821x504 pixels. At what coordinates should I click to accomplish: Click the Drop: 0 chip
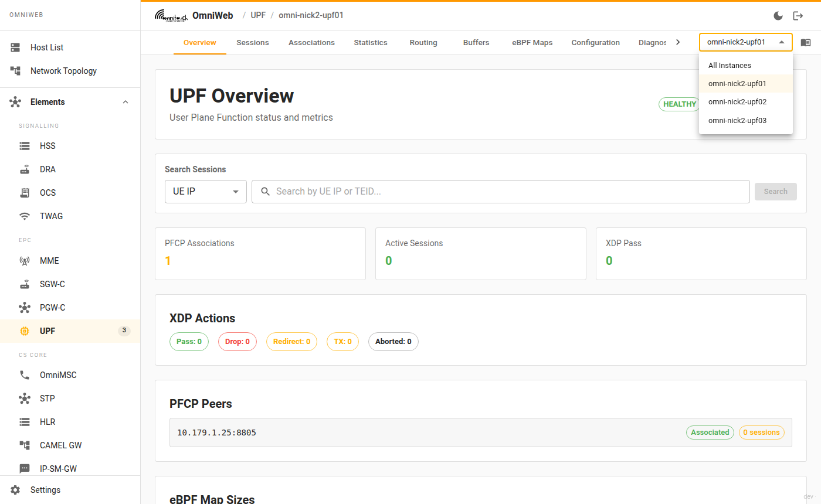(238, 342)
